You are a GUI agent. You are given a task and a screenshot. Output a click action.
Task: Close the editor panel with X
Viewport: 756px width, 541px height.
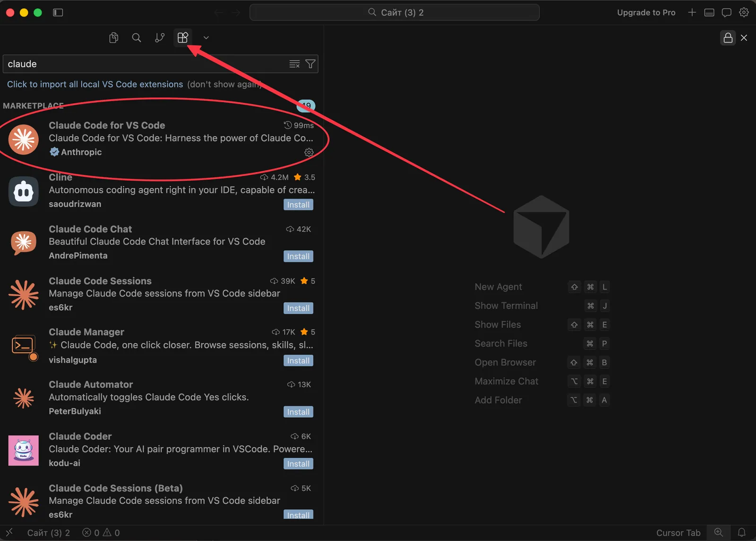point(744,38)
